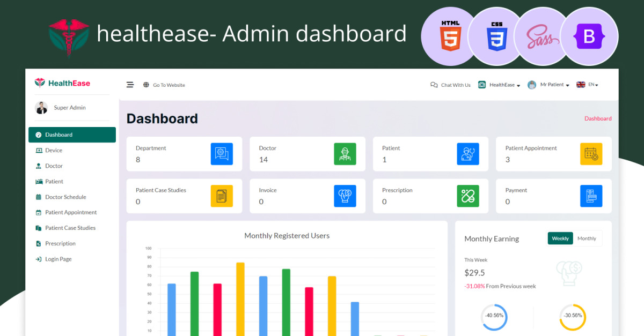Click the This Week label
644x336 pixels.
(x=476, y=260)
